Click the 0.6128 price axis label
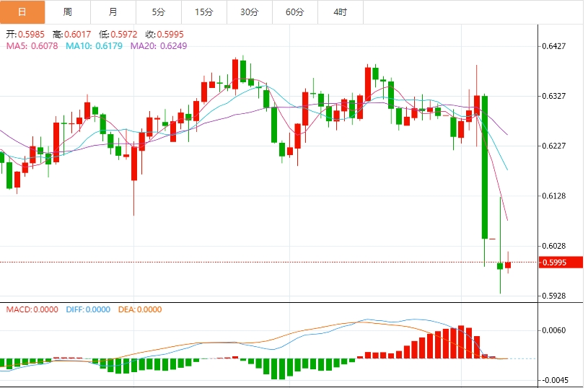Viewport: 588px width, 388px height. click(x=554, y=195)
